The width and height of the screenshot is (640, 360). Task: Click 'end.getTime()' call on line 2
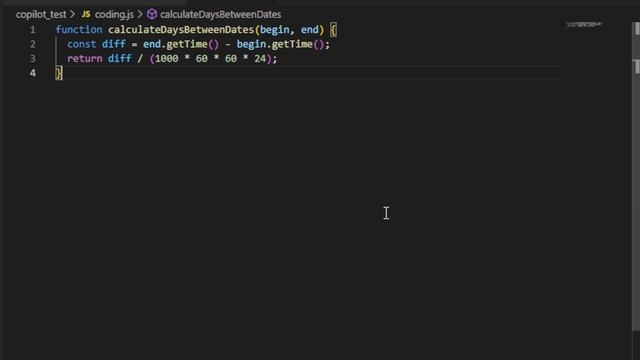[x=181, y=44]
